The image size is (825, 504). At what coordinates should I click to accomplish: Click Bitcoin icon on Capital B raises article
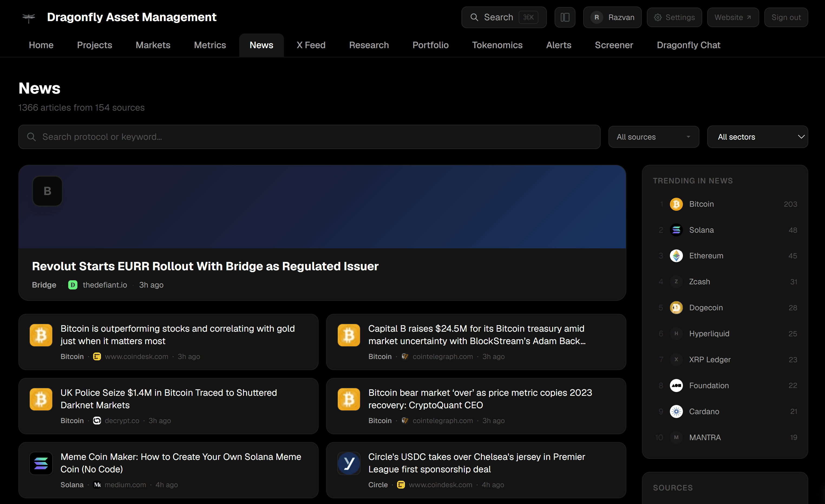point(349,335)
